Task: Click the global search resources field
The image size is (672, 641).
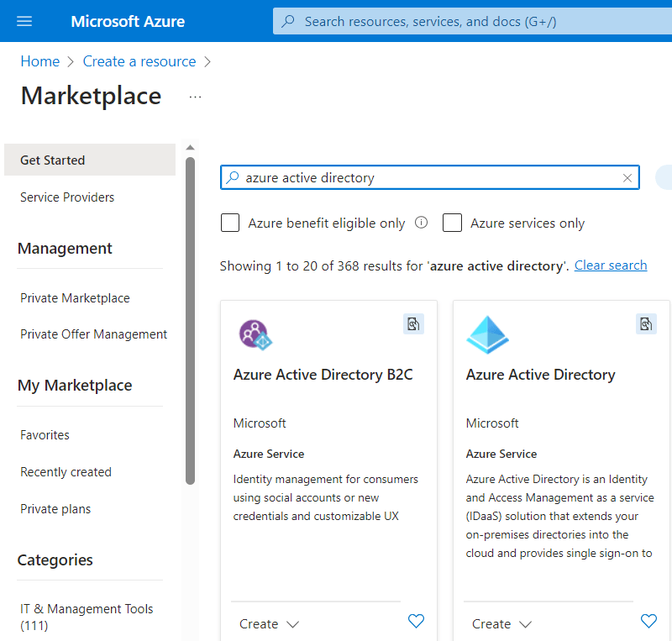Action: (472, 22)
